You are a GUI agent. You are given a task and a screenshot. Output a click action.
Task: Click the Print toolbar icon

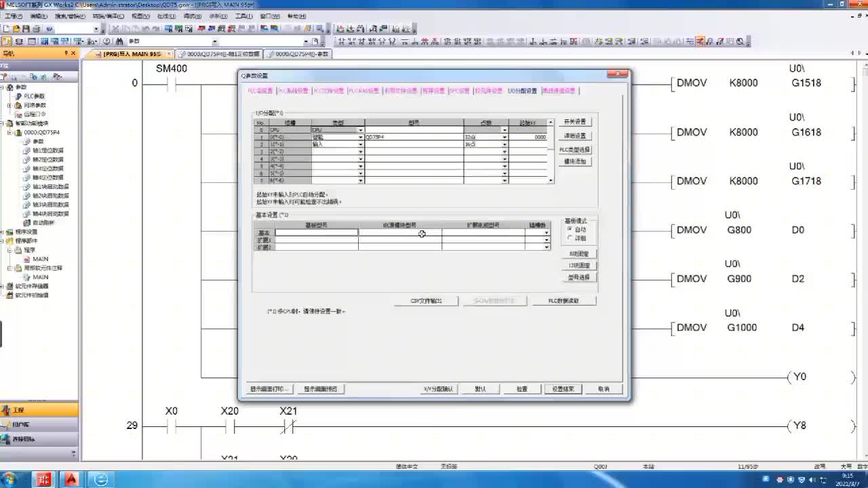(x=37, y=29)
